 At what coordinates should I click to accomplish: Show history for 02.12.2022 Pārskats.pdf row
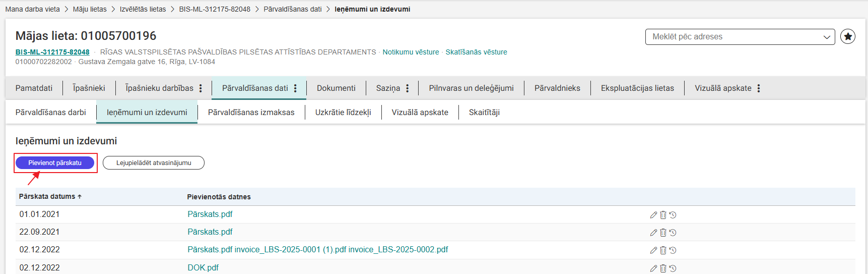[673, 250]
